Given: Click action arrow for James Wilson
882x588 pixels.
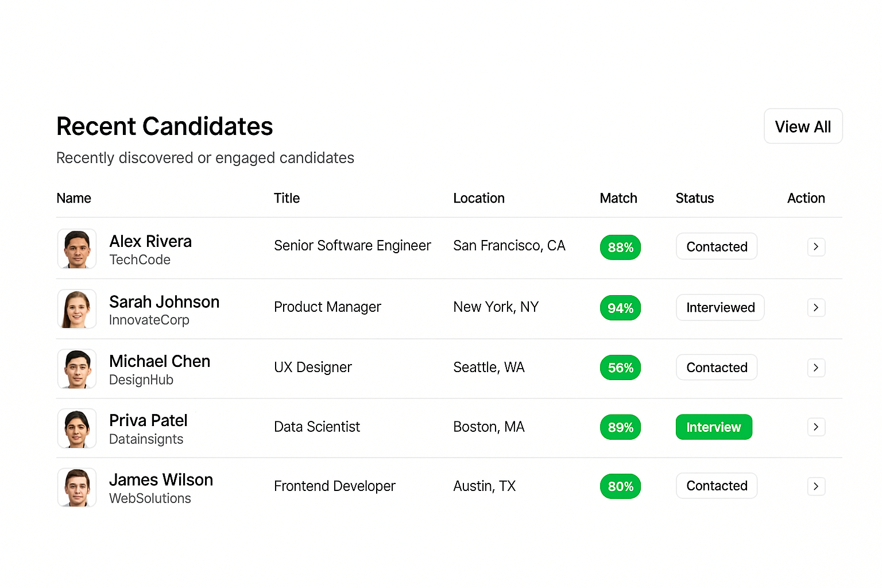Looking at the screenshot, I should click(816, 486).
